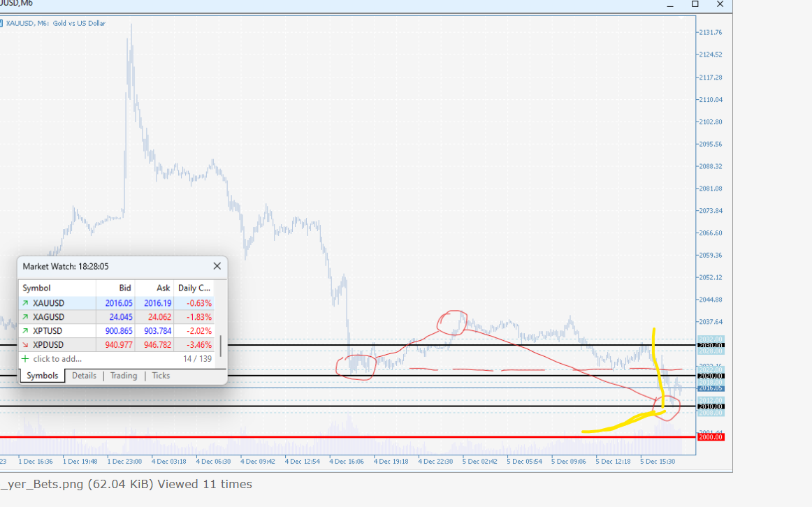
Task: Click the 2131.76 price axis value
Action: [x=711, y=32]
